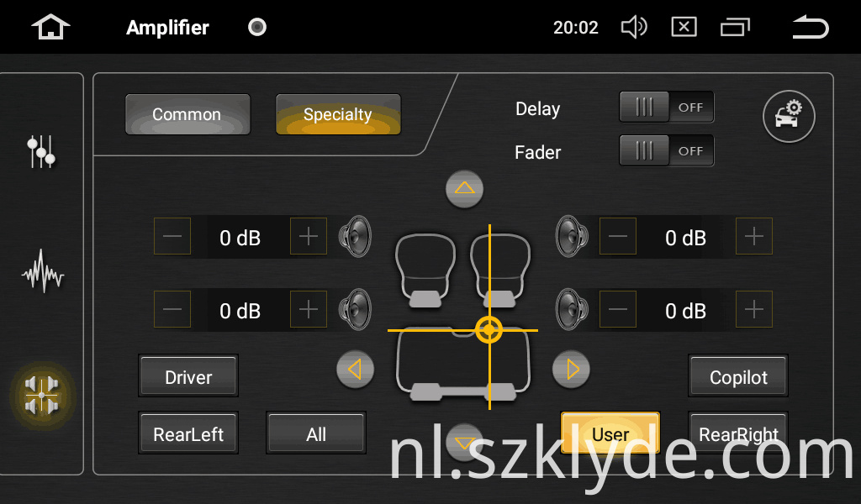The width and height of the screenshot is (861, 504).
Task: Increase front-left speaker gain
Action: (x=309, y=236)
